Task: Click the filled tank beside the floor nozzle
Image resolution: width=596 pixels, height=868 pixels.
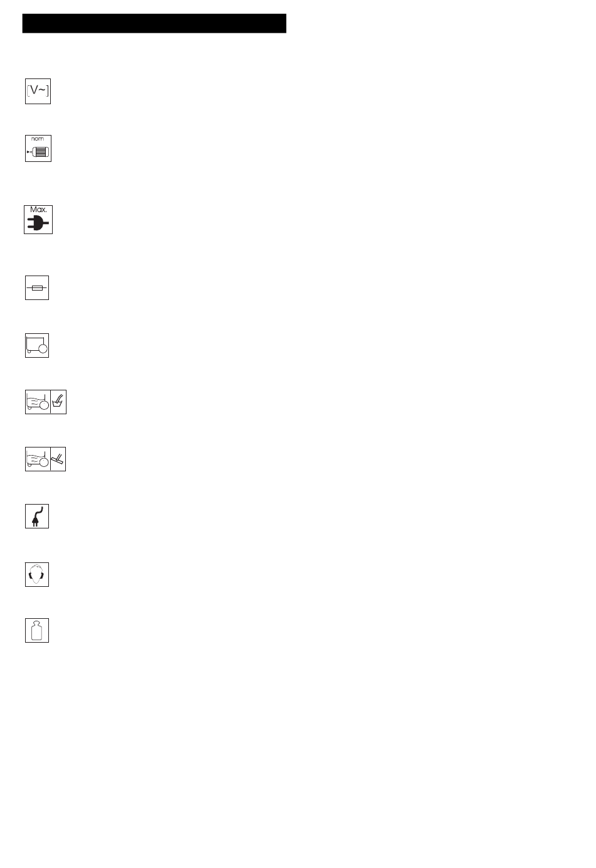Action: click(38, 459)
